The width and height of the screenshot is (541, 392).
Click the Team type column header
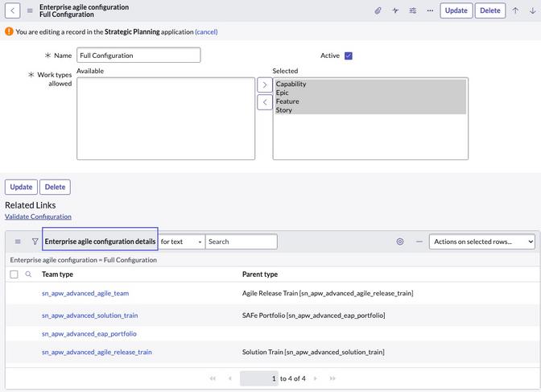tap(57, 274)
